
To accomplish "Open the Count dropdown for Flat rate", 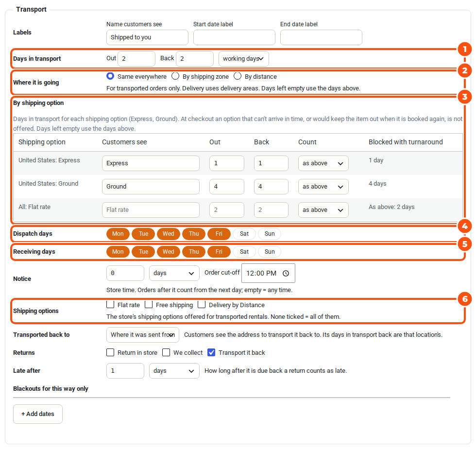I will (x=323, y=210).
